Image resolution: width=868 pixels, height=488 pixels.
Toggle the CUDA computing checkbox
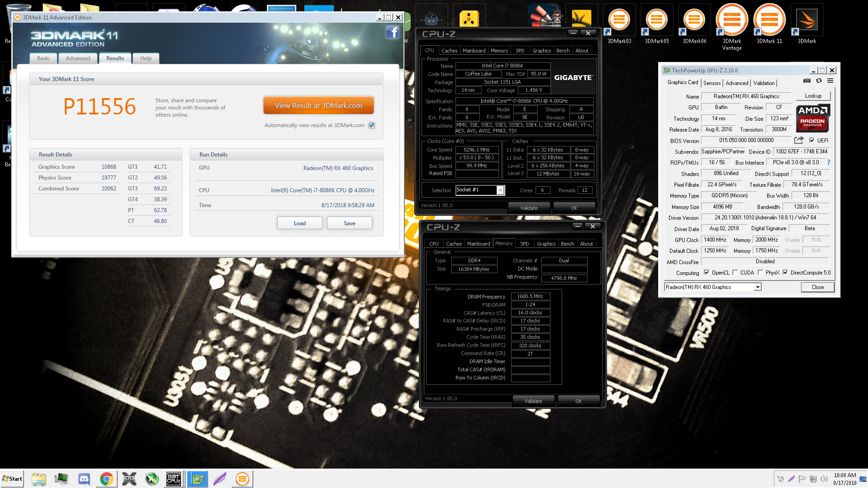[735, 273]
